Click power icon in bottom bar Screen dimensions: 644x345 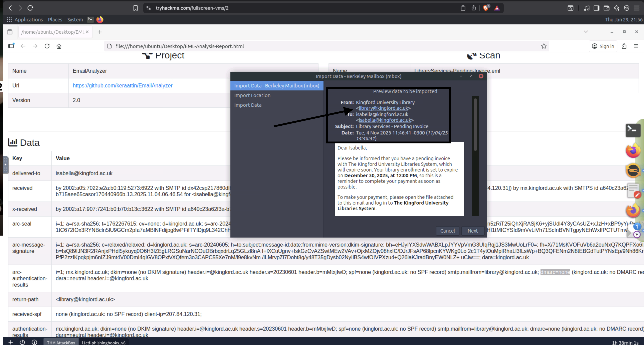pyautogui.click(x=22, y=342)
